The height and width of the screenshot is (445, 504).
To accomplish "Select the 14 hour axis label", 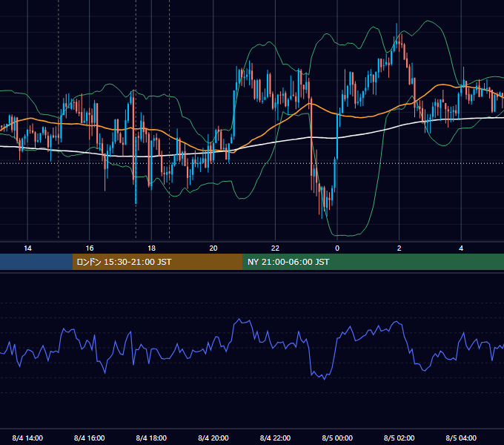I will 27,248.
